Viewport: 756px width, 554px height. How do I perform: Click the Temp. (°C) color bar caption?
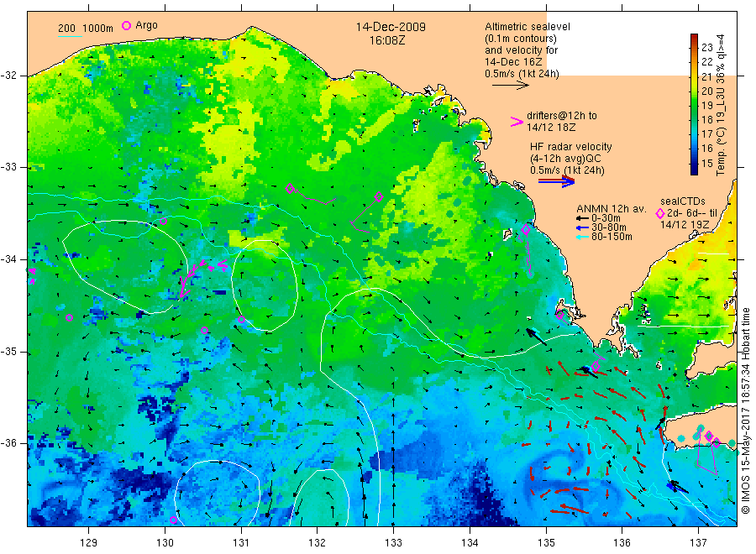(x=721, y=105)
